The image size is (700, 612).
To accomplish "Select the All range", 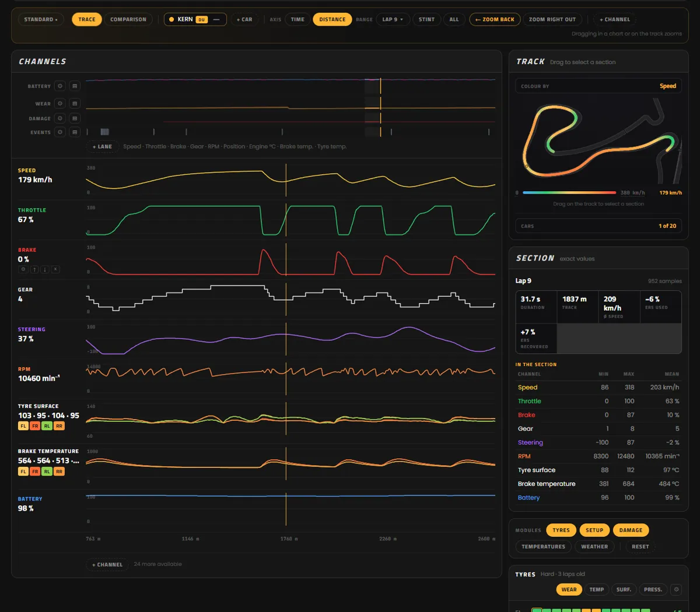I will (454, 19).
